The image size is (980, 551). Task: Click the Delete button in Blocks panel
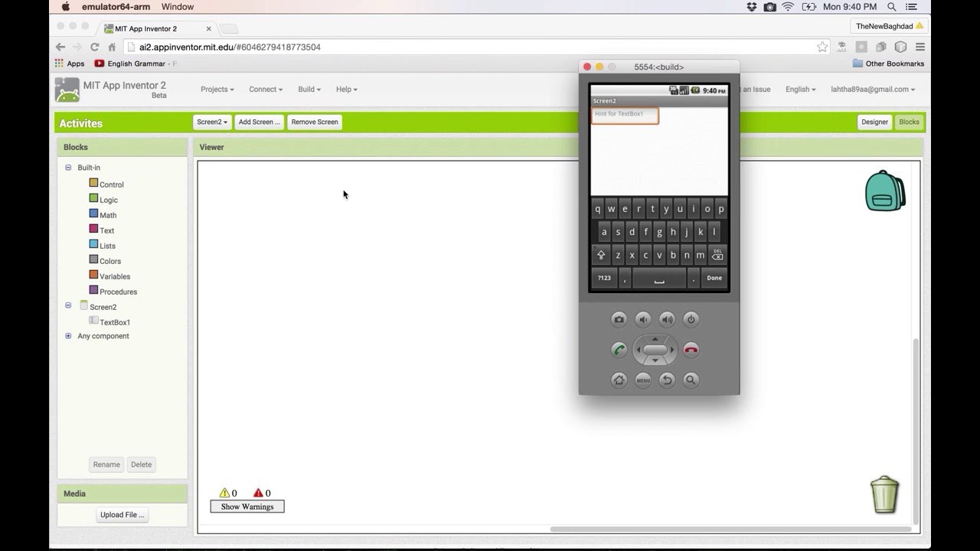click(x=141, y=465)
